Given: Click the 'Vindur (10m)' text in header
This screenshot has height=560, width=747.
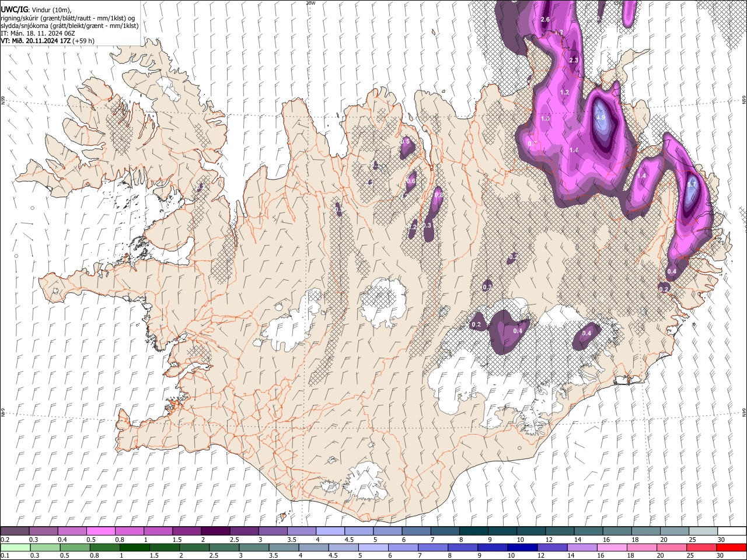Looking at the screenshot, I should point(51,10).
